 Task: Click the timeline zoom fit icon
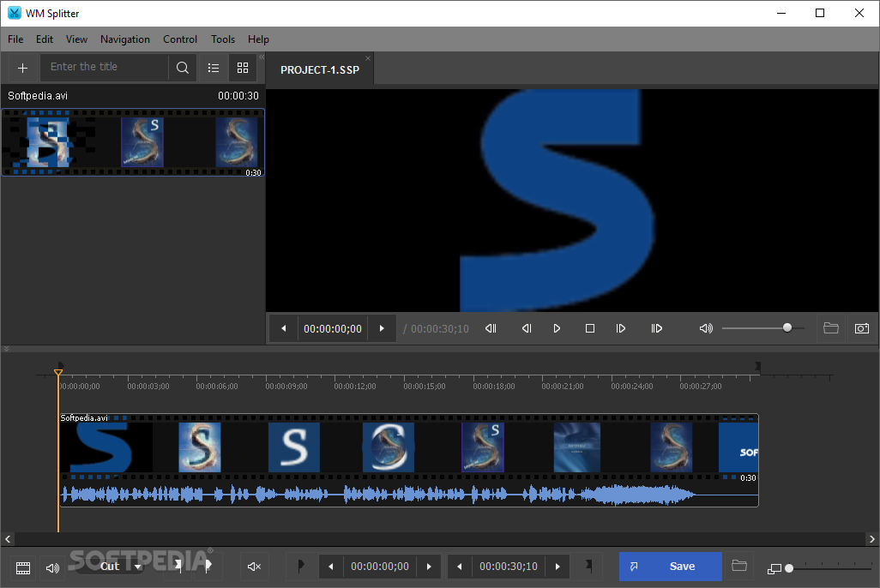tap(775, 569)
